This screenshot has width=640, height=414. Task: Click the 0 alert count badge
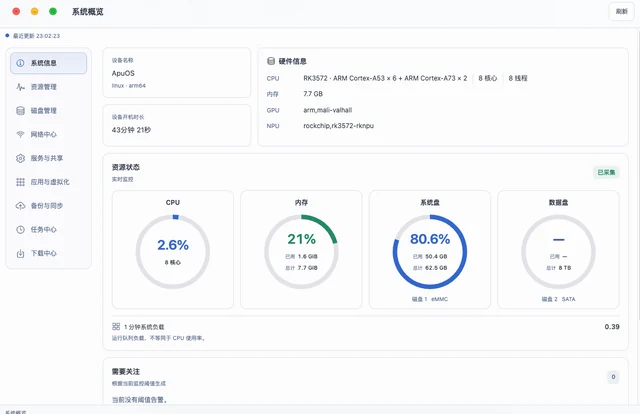coord(613,377)
